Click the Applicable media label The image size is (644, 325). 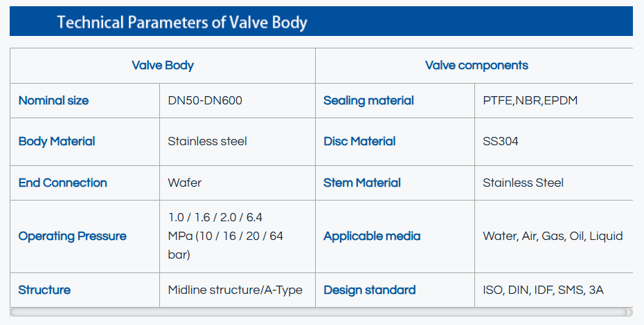[372, 236]
